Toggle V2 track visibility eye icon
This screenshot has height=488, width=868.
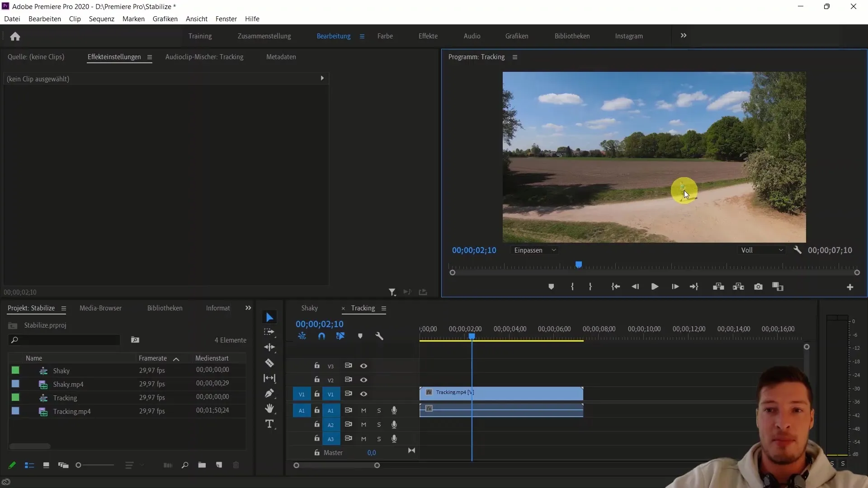pos(363,380)
